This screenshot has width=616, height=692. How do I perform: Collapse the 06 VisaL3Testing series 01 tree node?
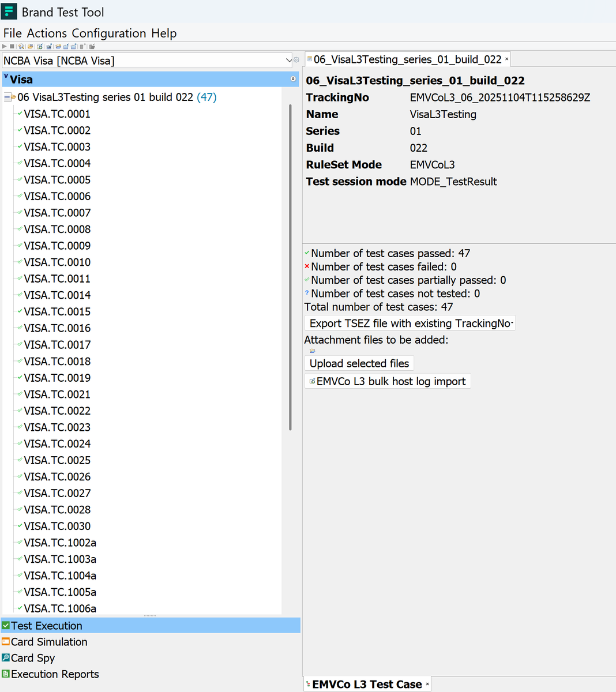pos(7,97)
